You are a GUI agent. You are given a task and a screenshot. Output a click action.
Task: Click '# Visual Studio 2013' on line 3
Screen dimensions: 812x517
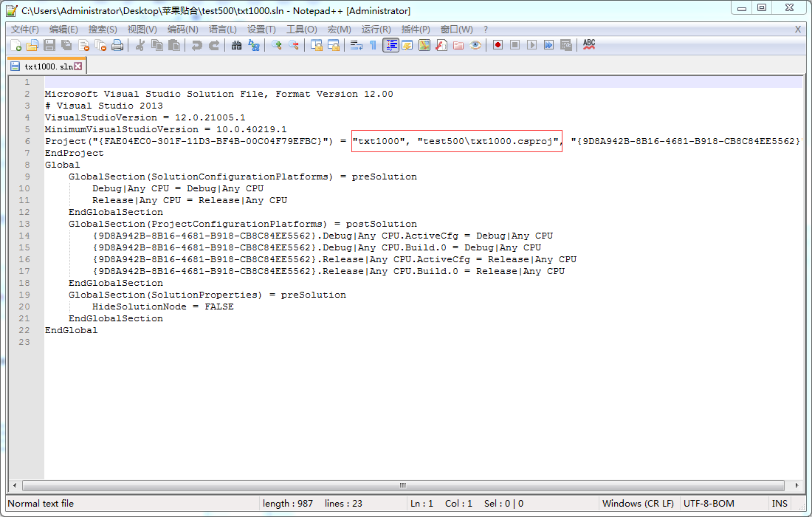point(103,106)
